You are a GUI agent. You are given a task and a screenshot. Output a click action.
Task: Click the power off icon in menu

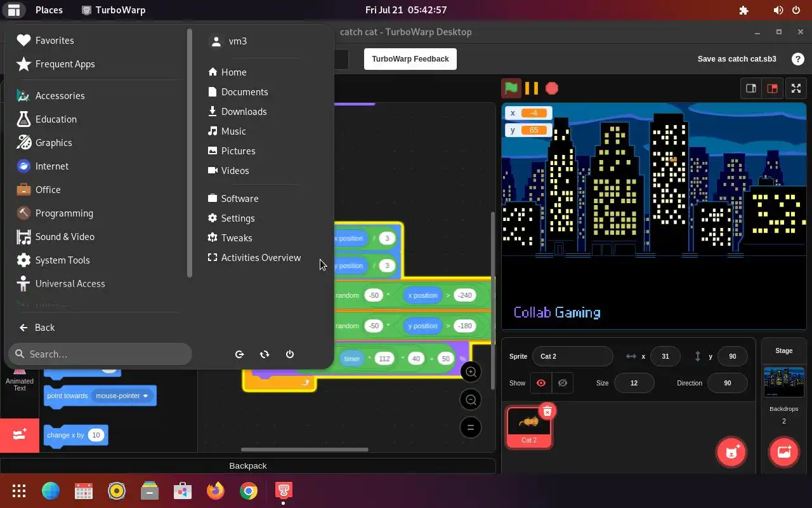(290, 354)
